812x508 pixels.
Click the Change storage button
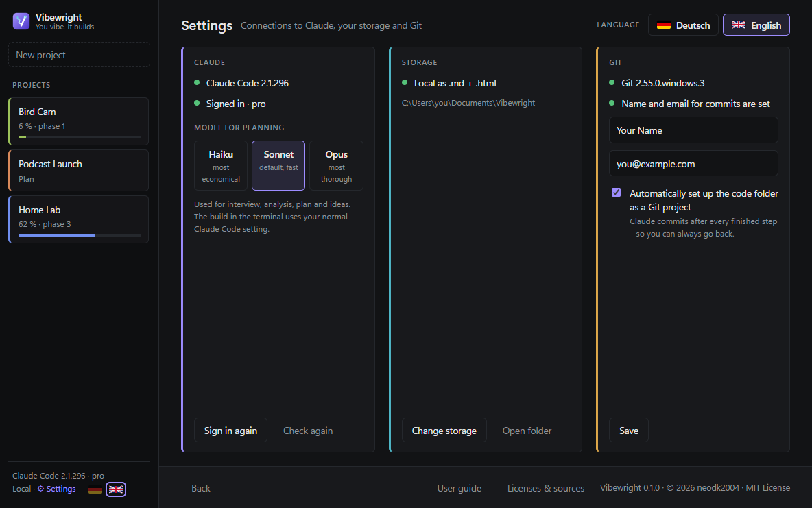[x=444, y=431]
